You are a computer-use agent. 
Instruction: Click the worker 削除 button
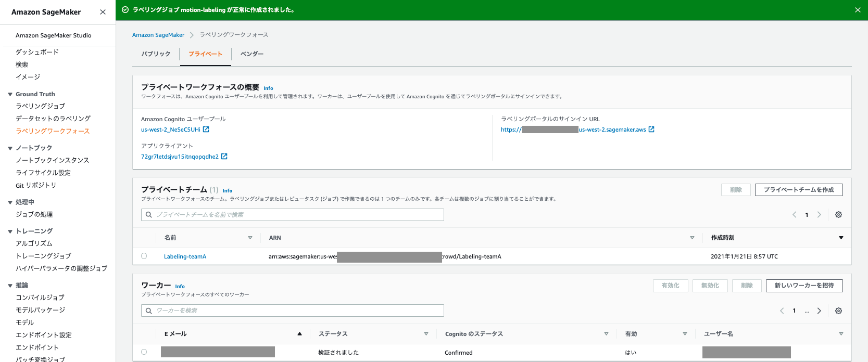tap(747, 286)
